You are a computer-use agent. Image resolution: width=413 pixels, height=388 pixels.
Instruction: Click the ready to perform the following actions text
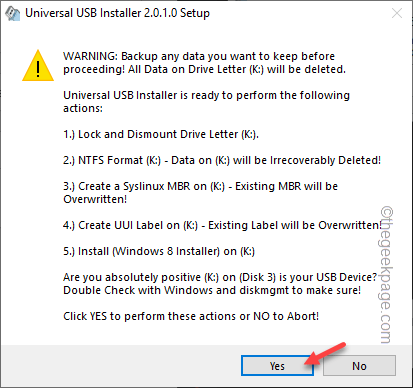(x=206, y=101)
